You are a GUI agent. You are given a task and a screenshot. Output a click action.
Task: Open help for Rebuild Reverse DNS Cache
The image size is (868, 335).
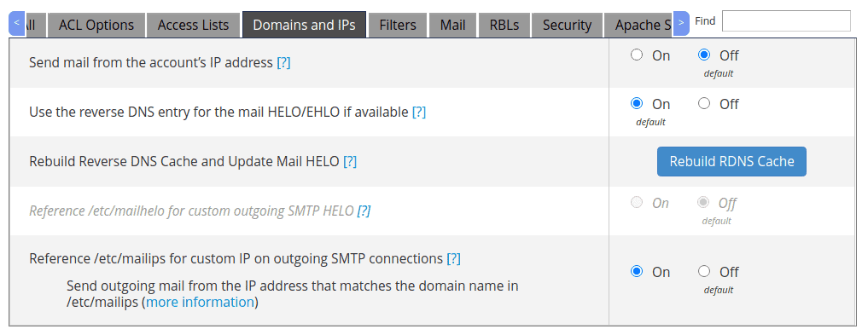[x=350, y=162]
